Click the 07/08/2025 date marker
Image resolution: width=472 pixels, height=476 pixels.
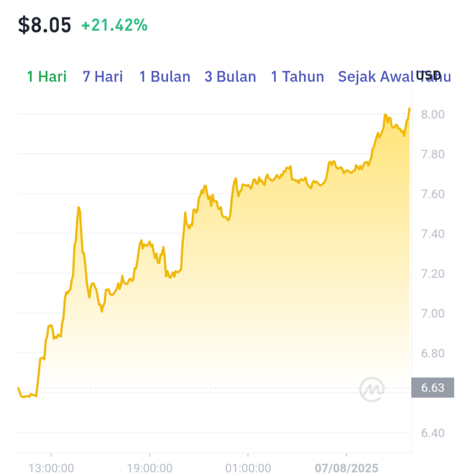click(x=346, y=468)
